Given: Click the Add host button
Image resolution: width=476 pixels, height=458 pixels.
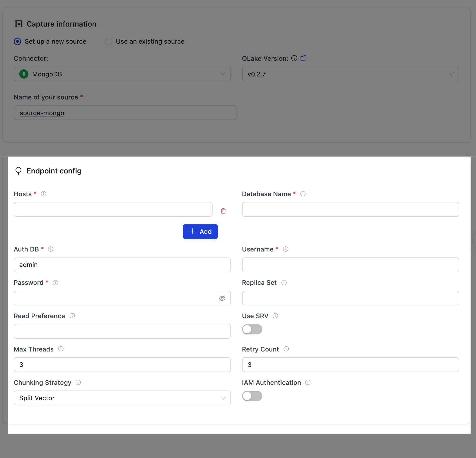Looking at the screenshot, I should [x=200, y=231].
